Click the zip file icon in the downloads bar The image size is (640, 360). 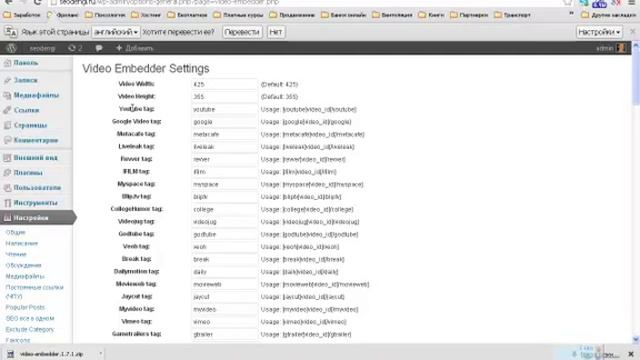[x=11, y=354]
